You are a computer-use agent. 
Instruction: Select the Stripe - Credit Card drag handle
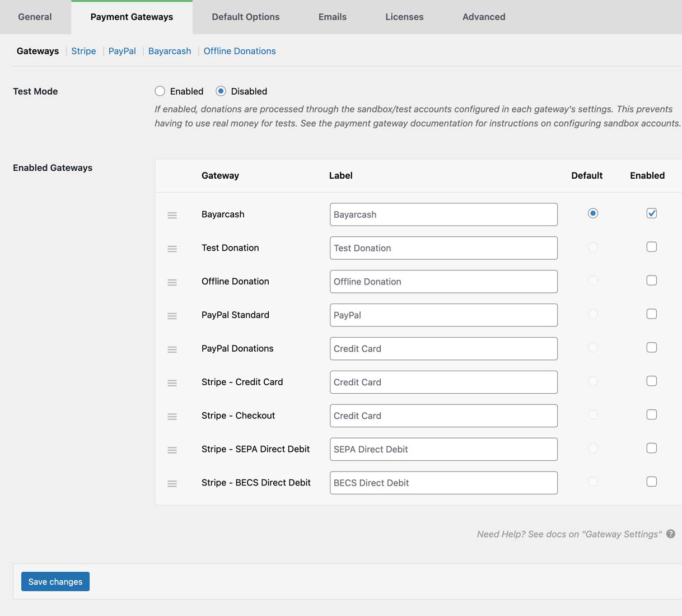tap(172, 383)
